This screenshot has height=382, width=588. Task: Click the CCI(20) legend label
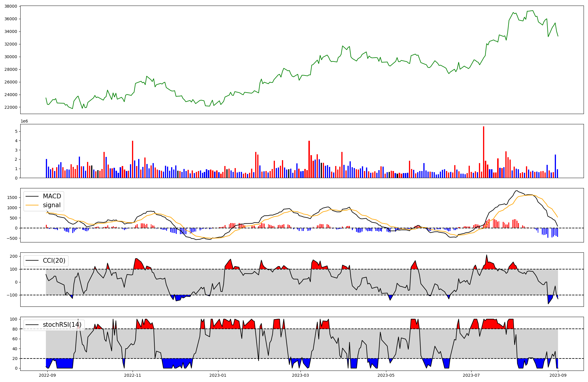(x=54, y=261)
